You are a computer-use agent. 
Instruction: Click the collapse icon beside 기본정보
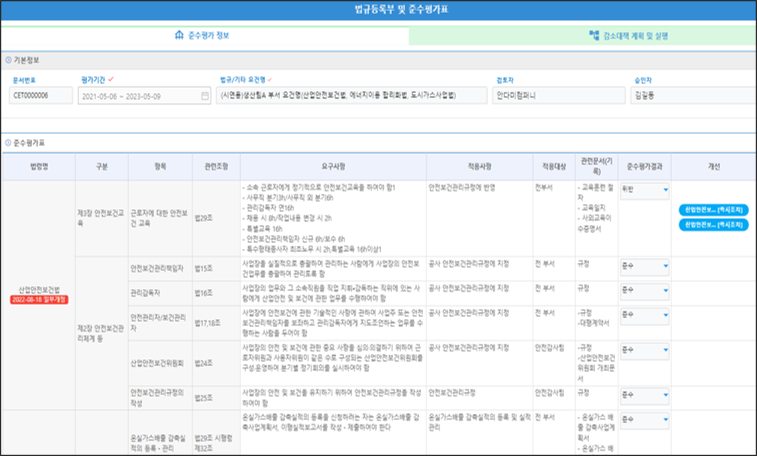[x=8, y=60]
